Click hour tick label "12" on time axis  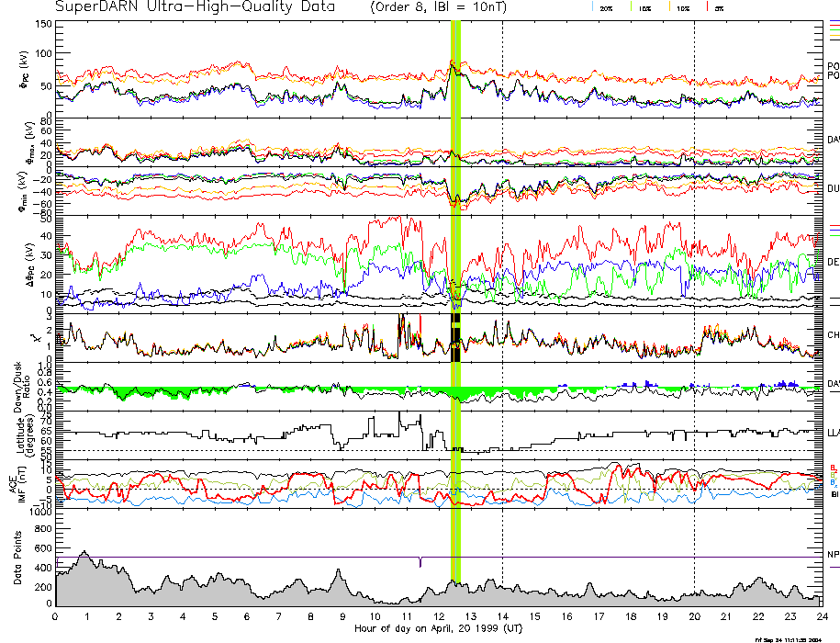pos(438,616)
